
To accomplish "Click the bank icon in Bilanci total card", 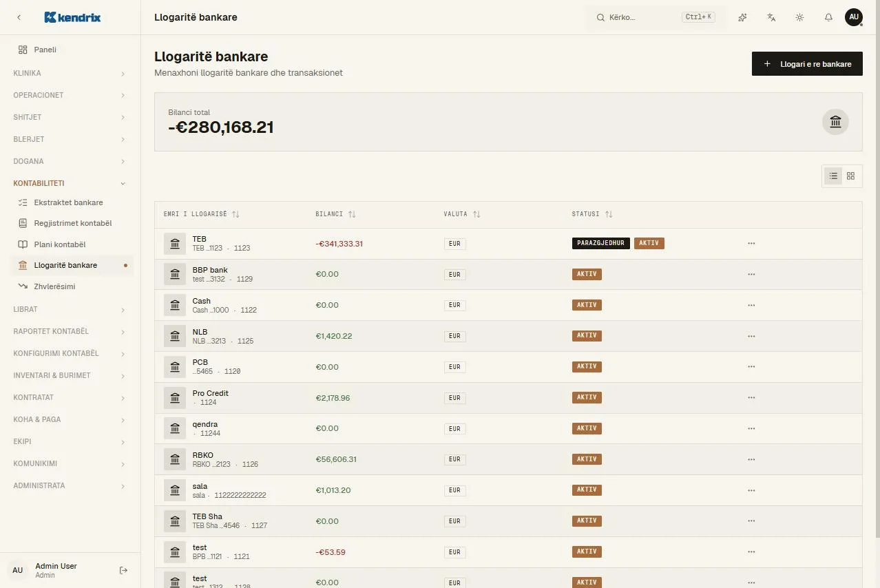I will click(x=835, y=122).
